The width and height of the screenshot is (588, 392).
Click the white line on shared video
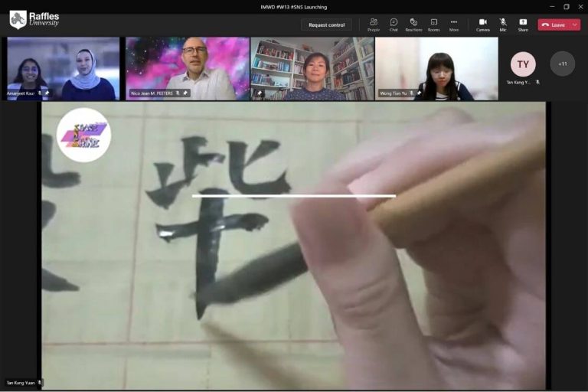coord(293,196)
